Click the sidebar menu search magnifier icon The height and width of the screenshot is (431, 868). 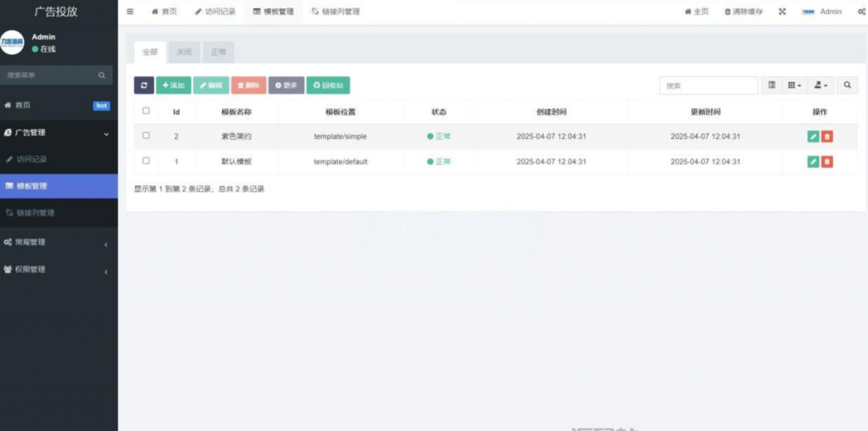click(x=102, y=75)
